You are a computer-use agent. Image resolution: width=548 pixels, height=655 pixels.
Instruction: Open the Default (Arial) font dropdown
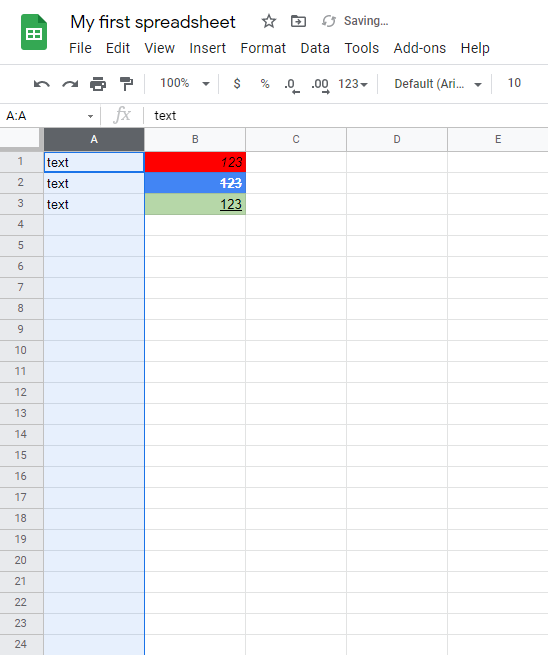click(438, 84)
